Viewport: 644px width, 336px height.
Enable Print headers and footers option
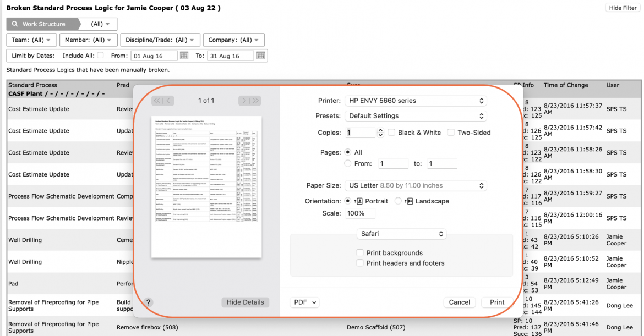[x=360, y=263]
